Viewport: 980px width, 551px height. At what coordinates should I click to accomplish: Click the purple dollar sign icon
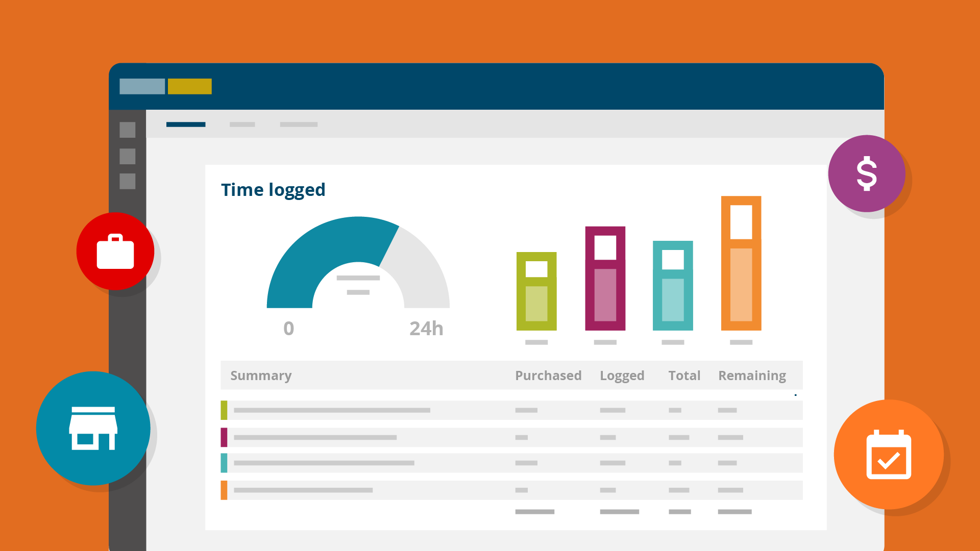[x=866, y=173]
